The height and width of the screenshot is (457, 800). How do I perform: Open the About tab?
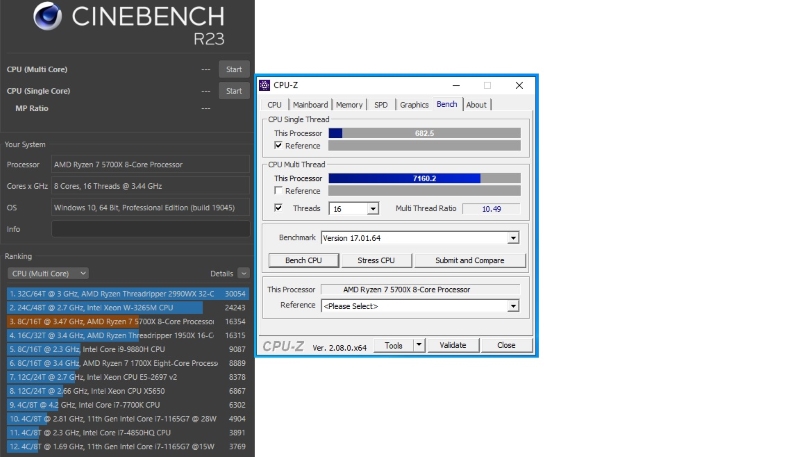[x=476, y=105]
